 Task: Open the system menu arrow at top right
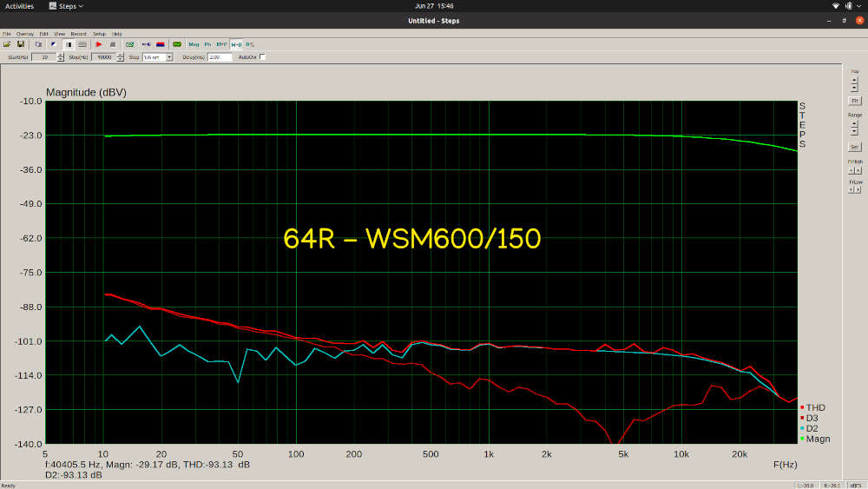click(x=859, y=6)
